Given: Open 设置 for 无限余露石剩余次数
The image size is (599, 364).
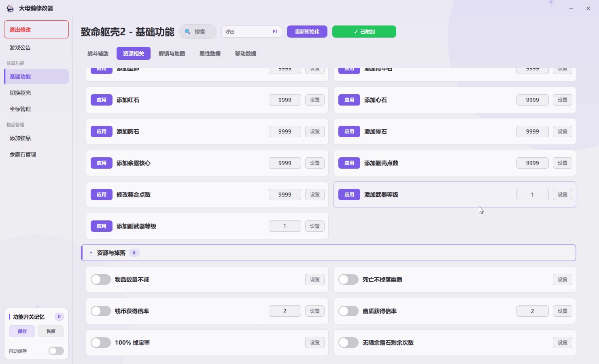Looking at the screenshot, I should (563, 343).
